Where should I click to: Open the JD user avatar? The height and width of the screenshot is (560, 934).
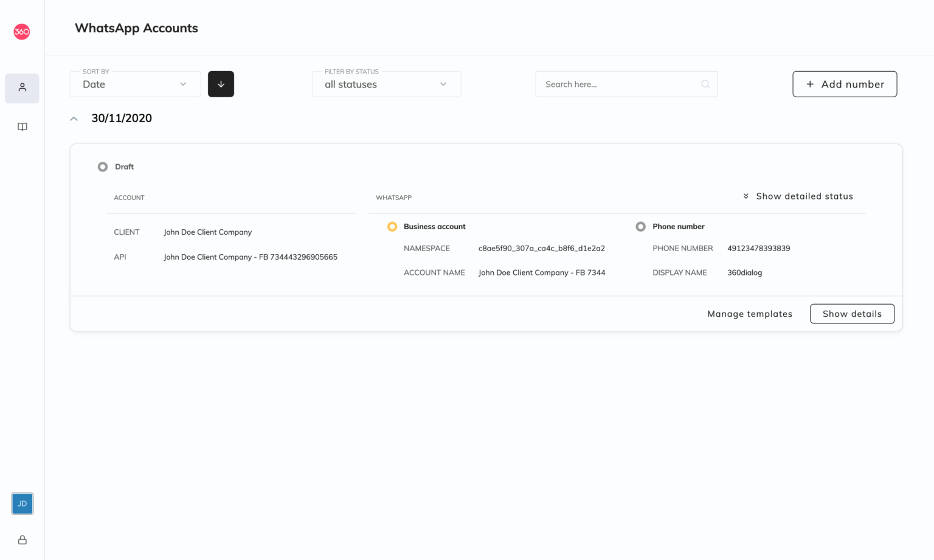tap(22, 503)
